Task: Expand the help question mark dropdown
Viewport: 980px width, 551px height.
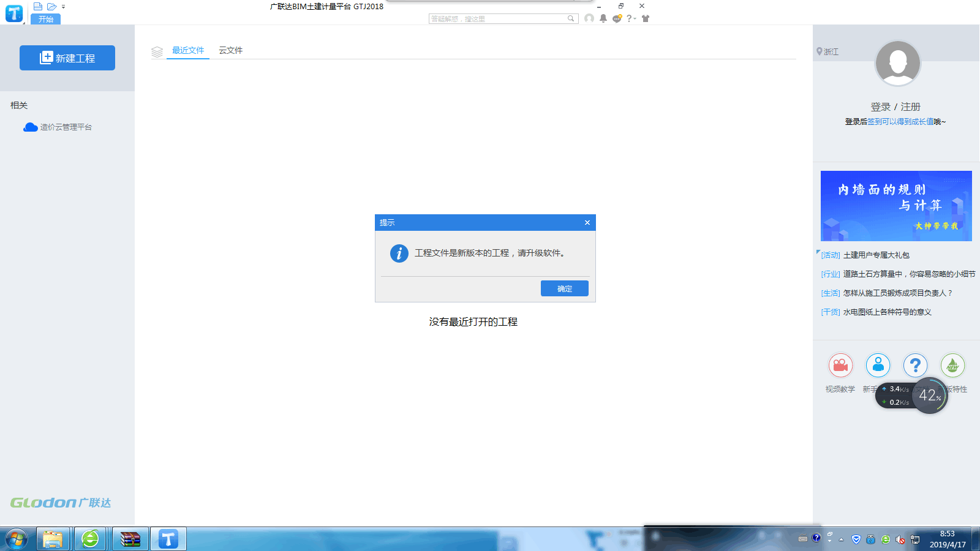Action: coord(631,18)
